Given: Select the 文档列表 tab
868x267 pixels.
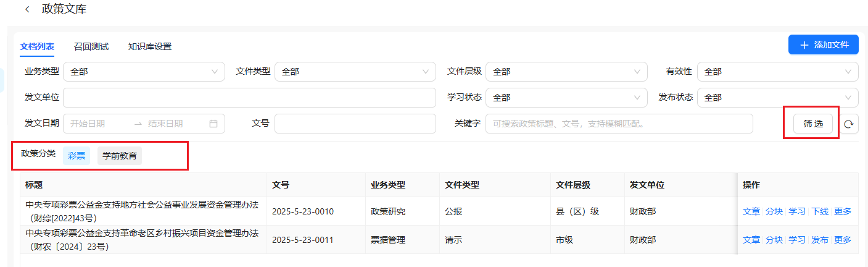Looking at the screenshot, I should coord(37,46).
